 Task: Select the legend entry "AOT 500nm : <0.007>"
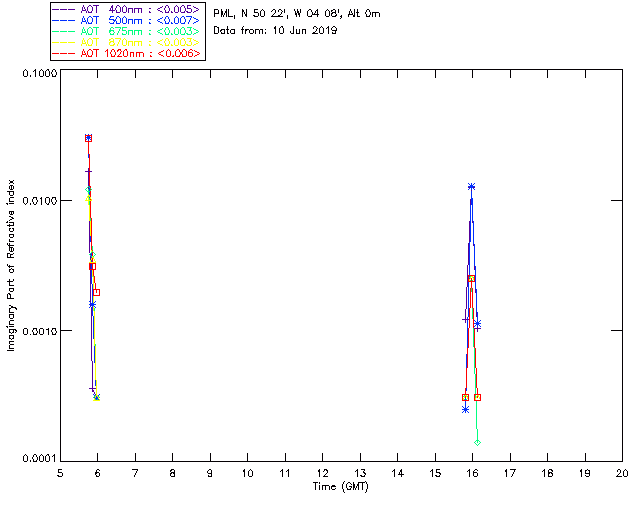(x=140, y=20)
